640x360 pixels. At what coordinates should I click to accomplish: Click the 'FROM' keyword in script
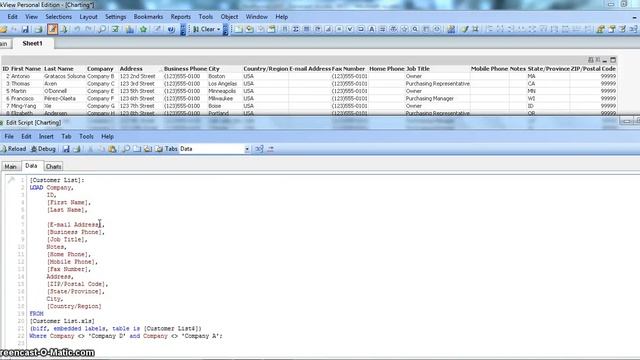(36, 313)
